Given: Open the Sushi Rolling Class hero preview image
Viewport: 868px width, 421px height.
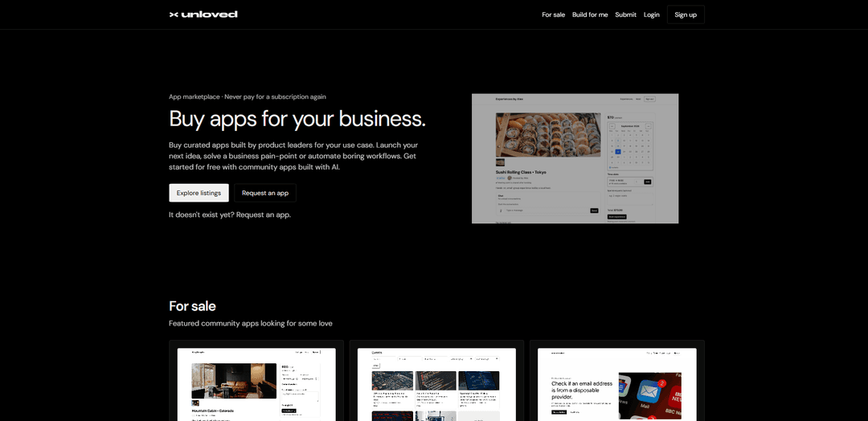Looking at the screenshot, I should [575, 158].
